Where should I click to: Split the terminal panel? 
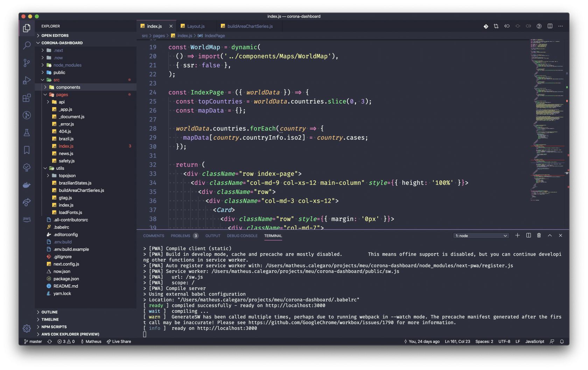pyautogui.click(x=528, y=236)
